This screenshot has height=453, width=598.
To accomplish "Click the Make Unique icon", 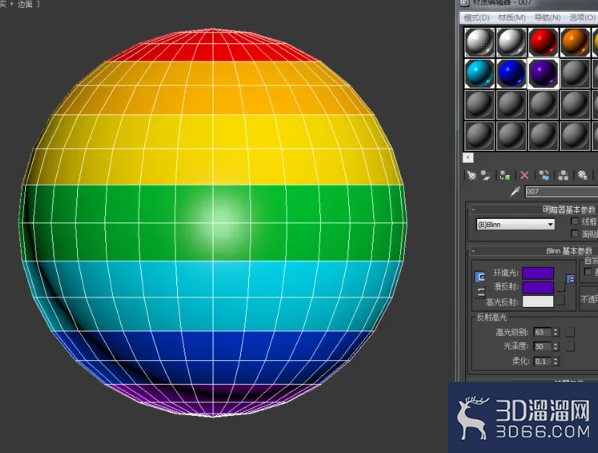I will pos(563,175).
